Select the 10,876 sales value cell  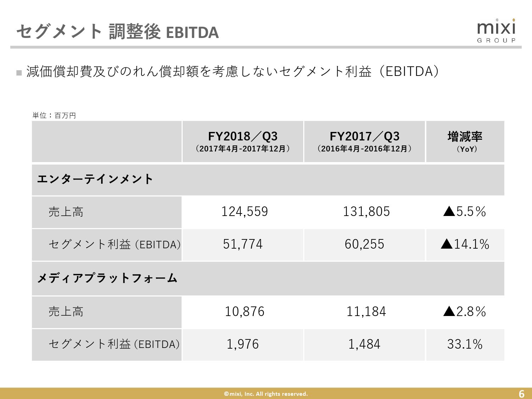tap(244, 312)
